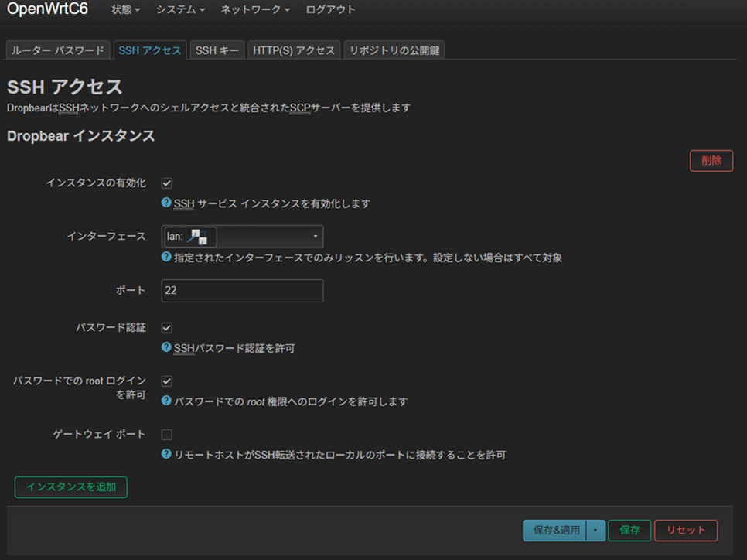This screenshot has width=747, height=560.
Task: Enable the ゲートウェイ ポート checkbox
Action: (167, 435)
